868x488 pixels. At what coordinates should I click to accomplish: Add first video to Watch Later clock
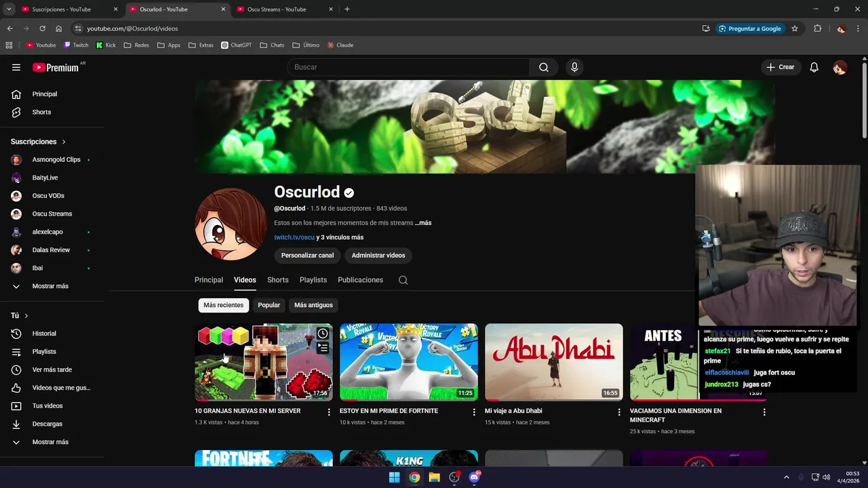(323, 333)
